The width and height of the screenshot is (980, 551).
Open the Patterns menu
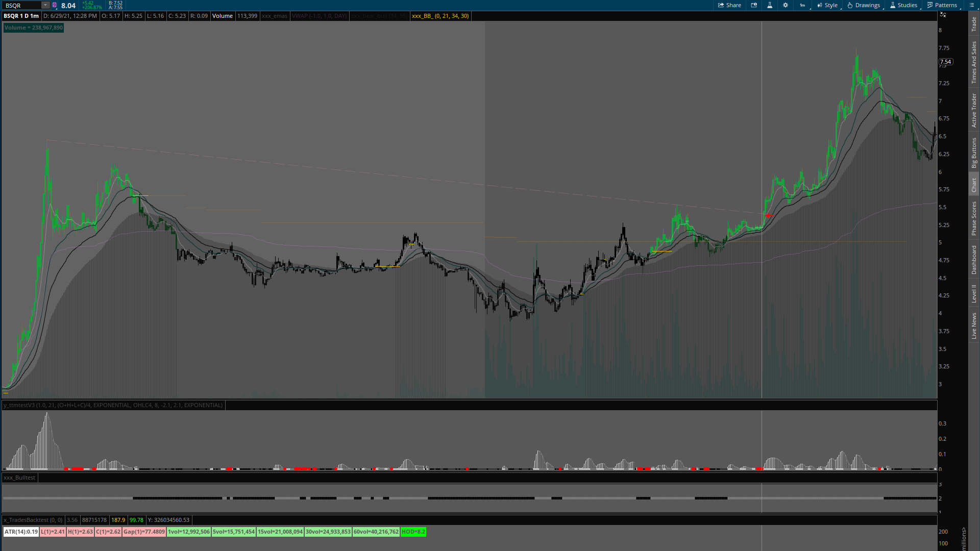[942, 5]
